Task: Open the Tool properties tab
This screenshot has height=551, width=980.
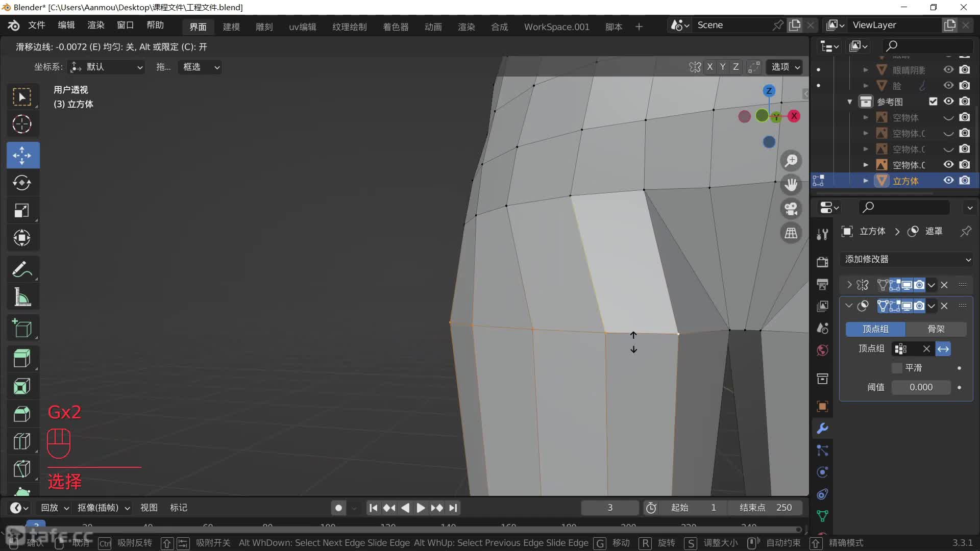Action: click(x=822, y=234)
